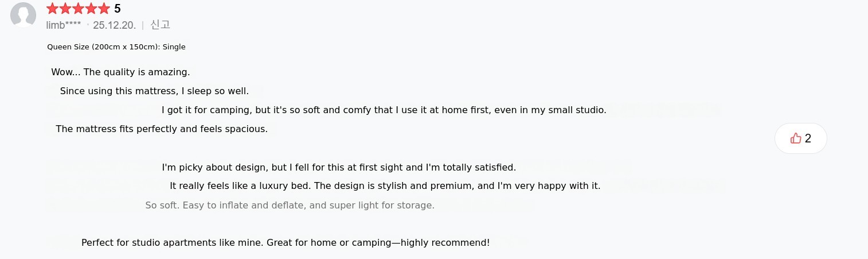Image resolution: width=868 pixels, height=259 pixels.
Task: Click the 신고 report link
Action: point(160,25)
